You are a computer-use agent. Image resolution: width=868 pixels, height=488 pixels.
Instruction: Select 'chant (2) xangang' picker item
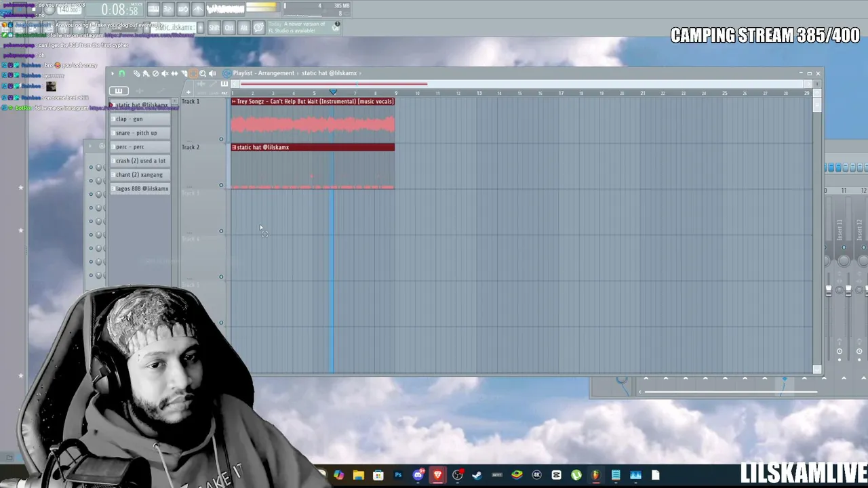[140, 175]
